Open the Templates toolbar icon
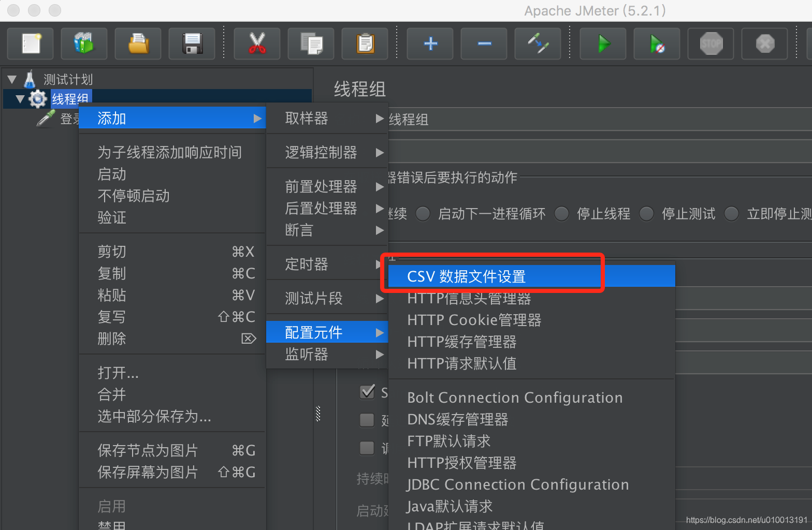The image size is (812, 530). click(x=84, y=43)
